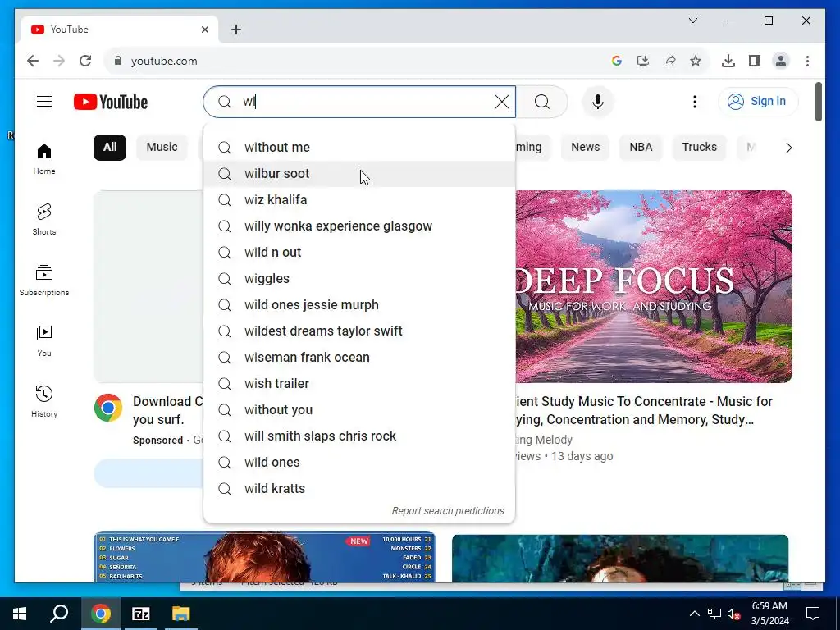Select the Music filter chip
Viewport: 840px width, 630px height.
pos(162,148)
